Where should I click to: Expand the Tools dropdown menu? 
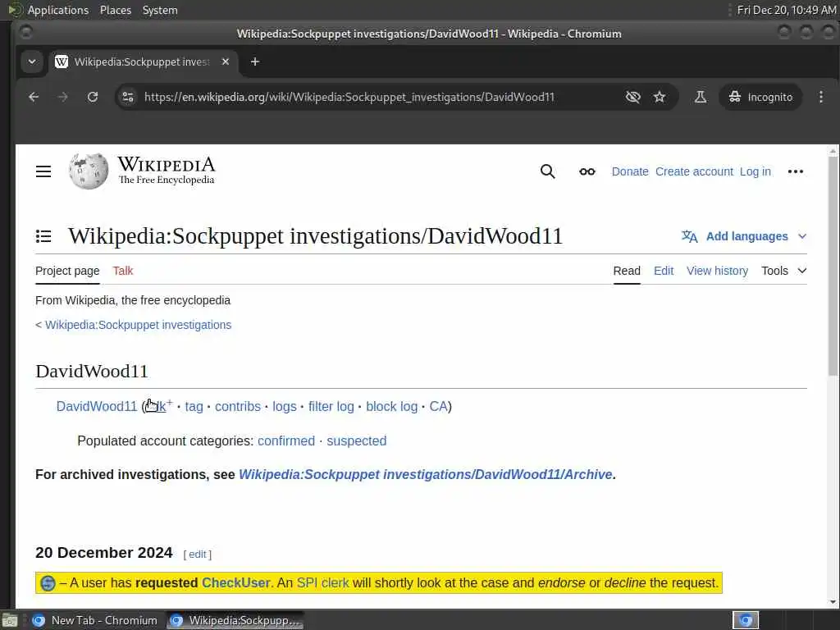[783, 271]
